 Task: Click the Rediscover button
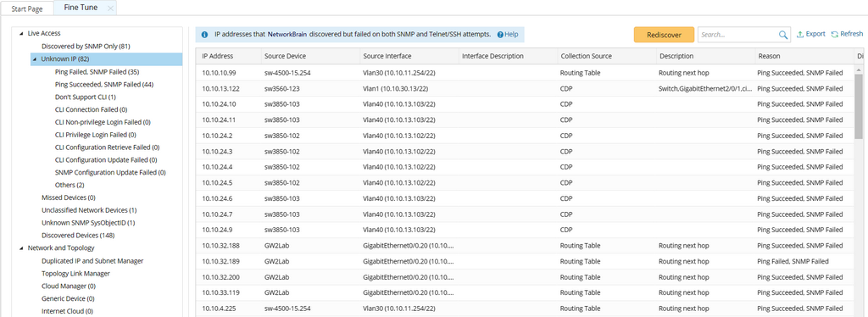click(663, 34)
